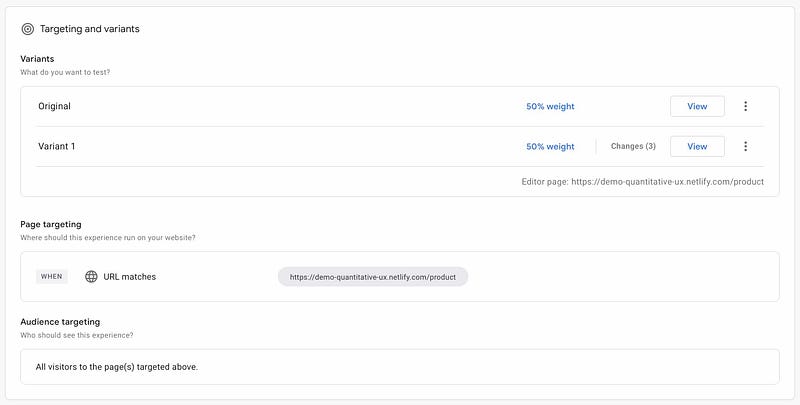Click the netlify product URL chip
Image resolution: width=800 pixels, height=405 pixels.
click(373, 277)
